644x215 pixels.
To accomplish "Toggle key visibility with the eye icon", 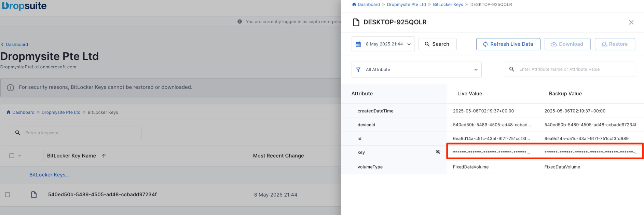I will coord(438,152).
